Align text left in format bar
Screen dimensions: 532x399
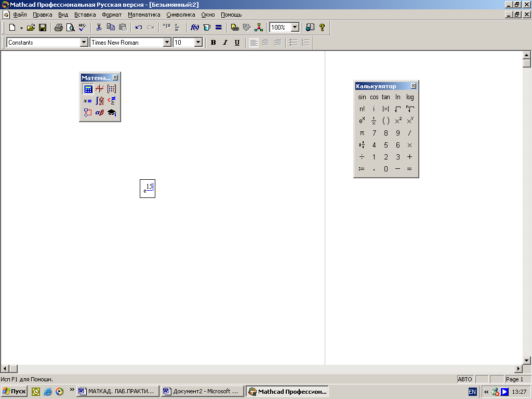click(x=254, y=43)
